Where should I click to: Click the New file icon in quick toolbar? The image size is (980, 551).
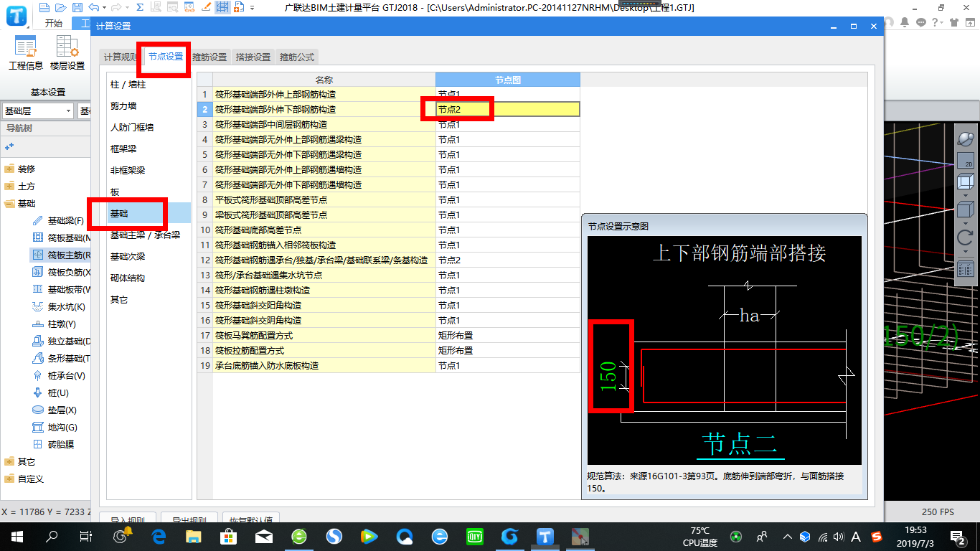[x=44, y=7]
